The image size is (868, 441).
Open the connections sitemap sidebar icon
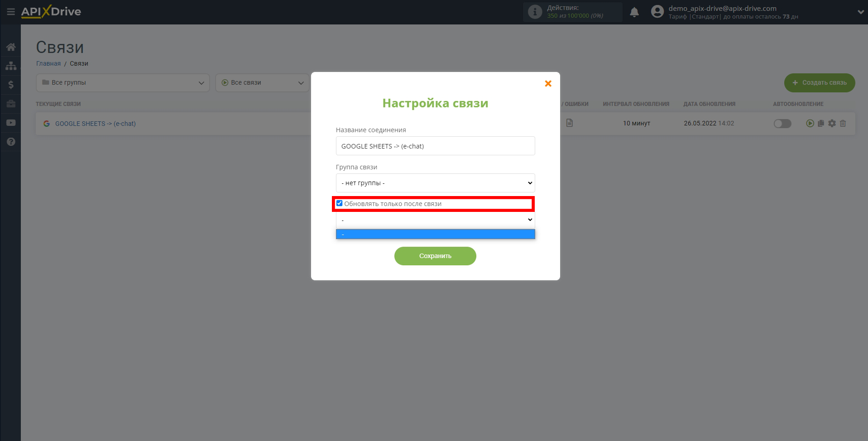click(11, 66)
